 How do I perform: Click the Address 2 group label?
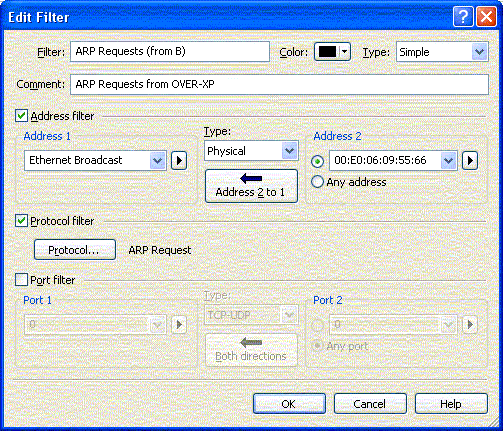point(337,136)
